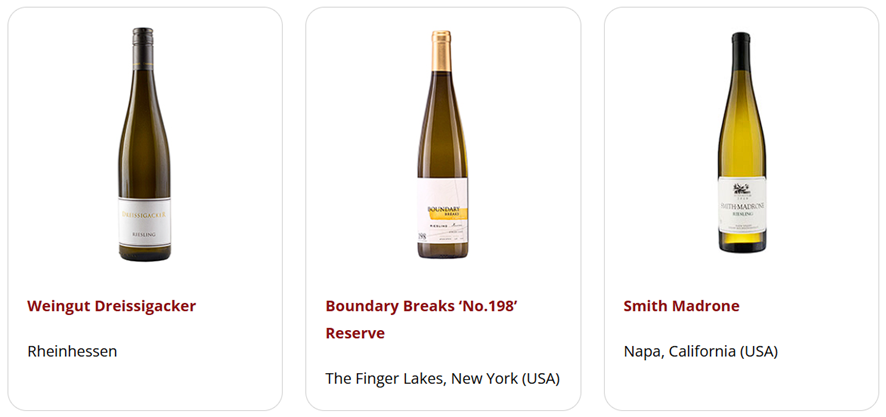
Task: Click the gold foil cap on Boundary Breaks bottle
Action: (x=442, y=48)
